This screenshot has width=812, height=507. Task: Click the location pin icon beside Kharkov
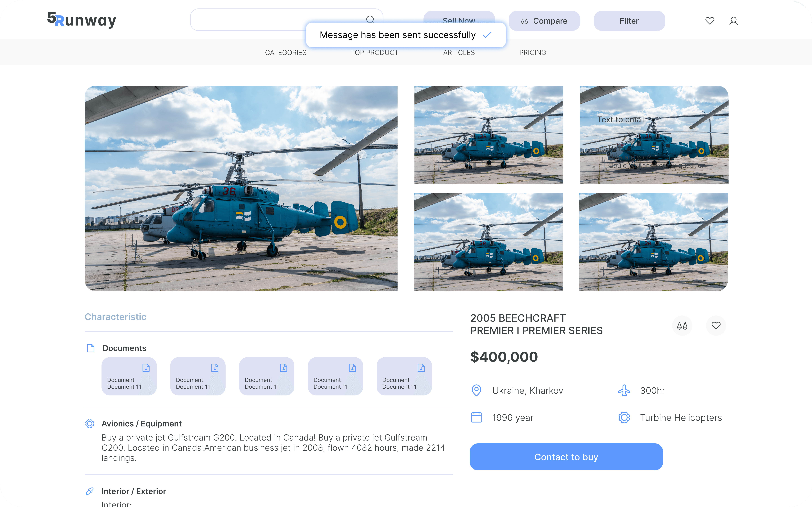coord(476,390)
